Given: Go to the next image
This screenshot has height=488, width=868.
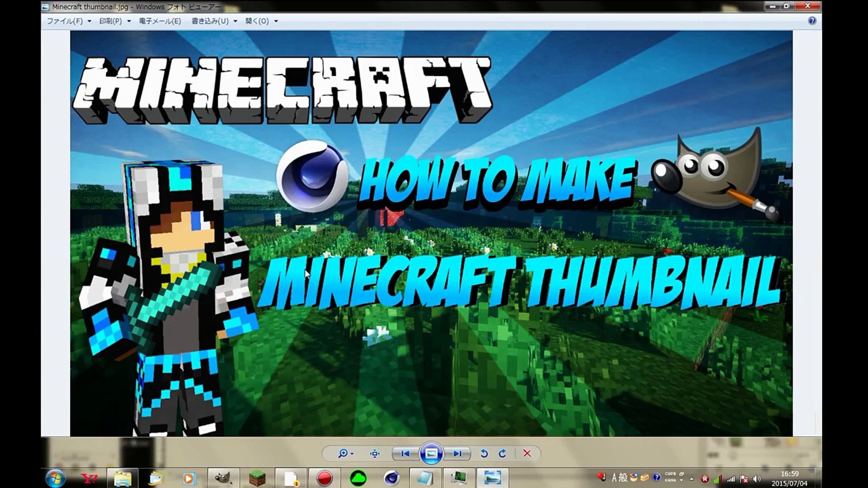Looking at the screenshot, I should click(x=458, y=453).
